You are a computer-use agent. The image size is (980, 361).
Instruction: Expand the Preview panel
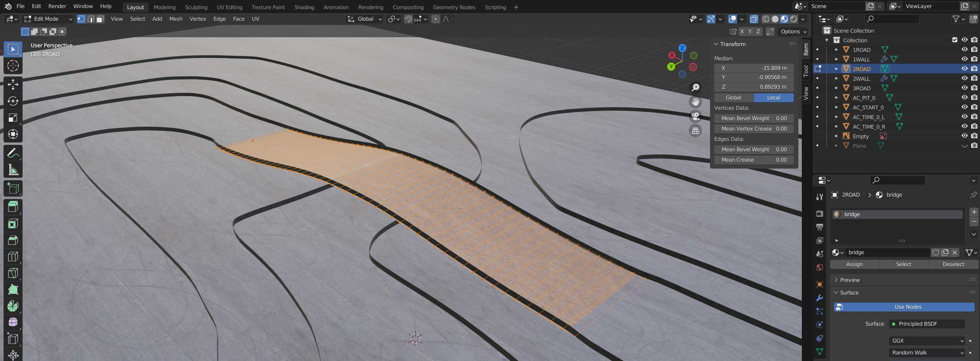click(x=836, y=280)
